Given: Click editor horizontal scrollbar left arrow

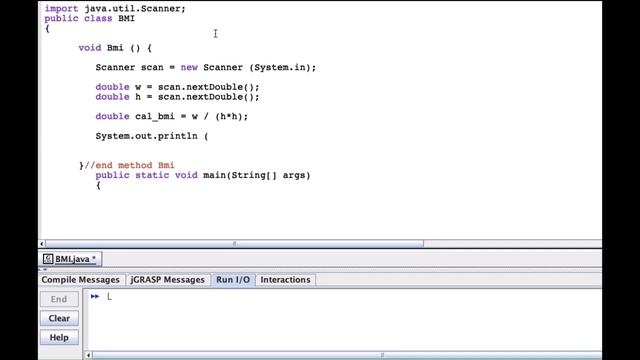Looking at the screenshot, I should point(42,244).
